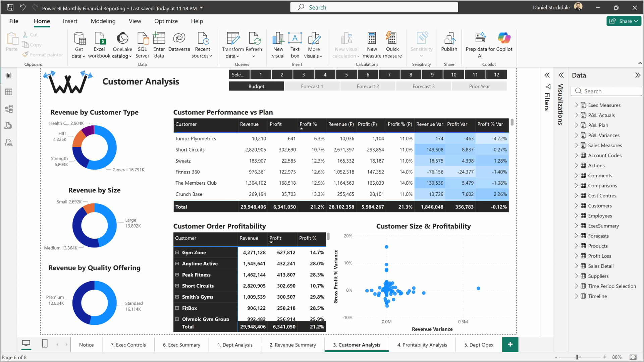Screen dimensions: 644x362
Task: Expand the Customers table
Action: (x=576, y=205)
